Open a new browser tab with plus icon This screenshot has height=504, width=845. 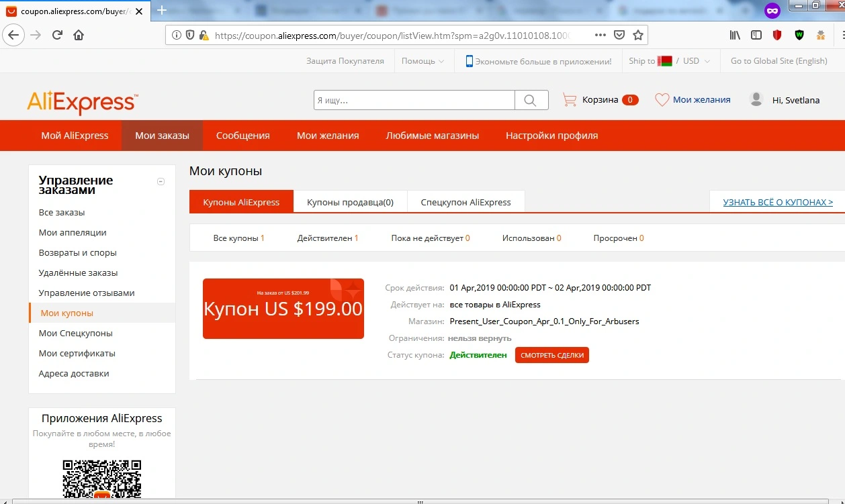(161, 11)
